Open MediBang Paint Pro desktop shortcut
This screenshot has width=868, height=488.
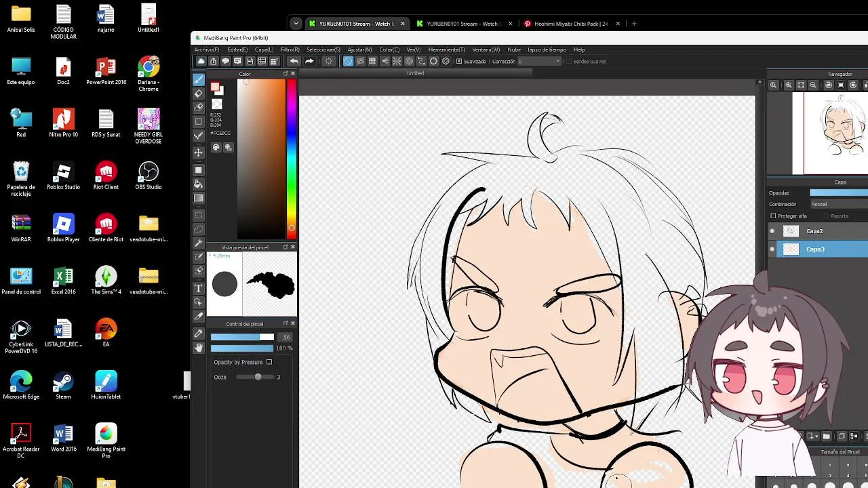coord(106,441)
